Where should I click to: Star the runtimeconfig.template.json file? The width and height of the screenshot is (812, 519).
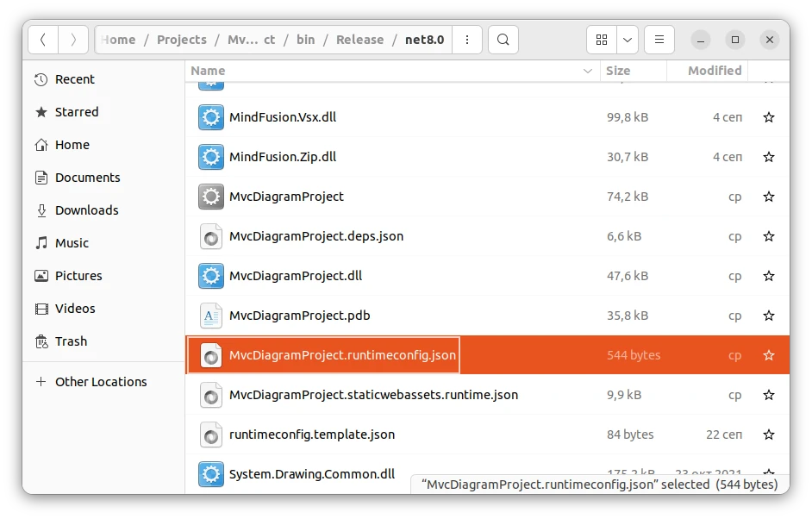pos(768,435)
